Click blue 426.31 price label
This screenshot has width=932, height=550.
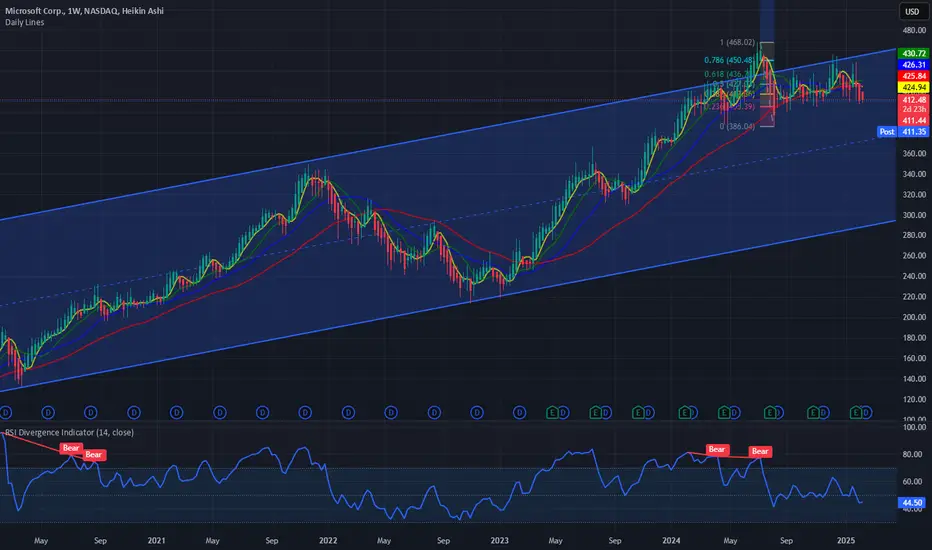tap(914, 65)
